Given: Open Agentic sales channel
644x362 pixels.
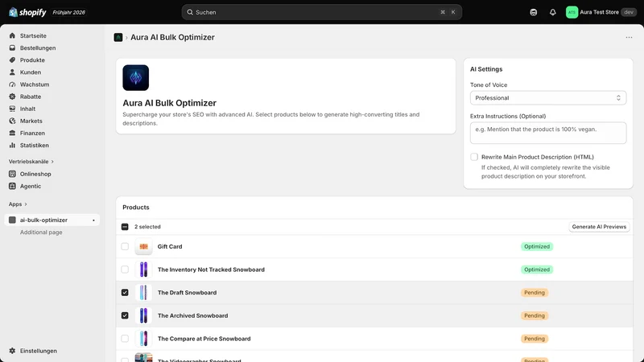Looking at the screenshot, I should [31, 186].
